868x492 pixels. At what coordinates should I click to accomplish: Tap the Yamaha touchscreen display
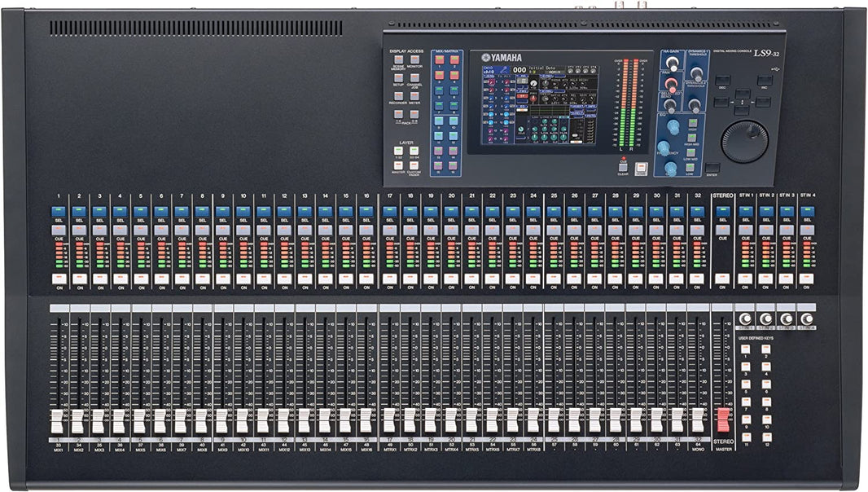540,105
